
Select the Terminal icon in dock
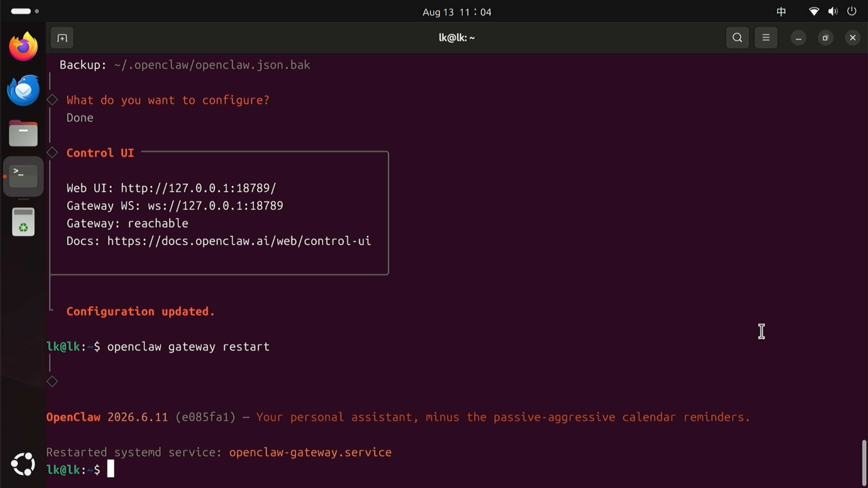[x=23, y=176]
